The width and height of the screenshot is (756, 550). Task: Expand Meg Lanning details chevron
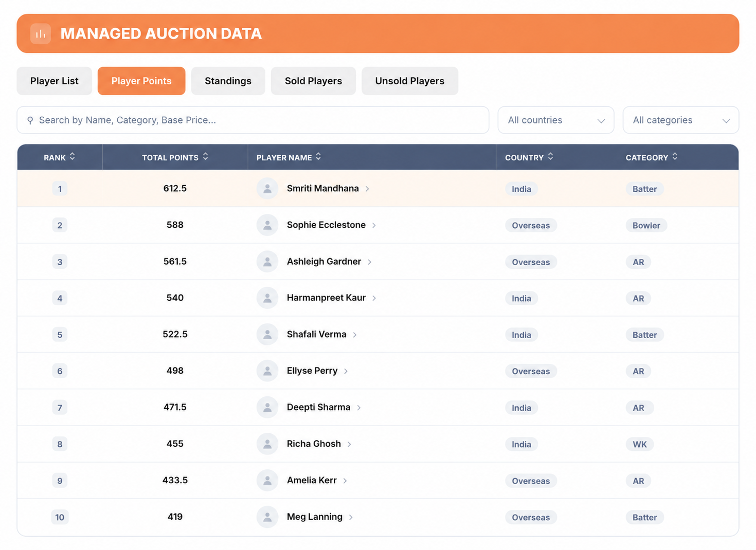click(351, 518)
